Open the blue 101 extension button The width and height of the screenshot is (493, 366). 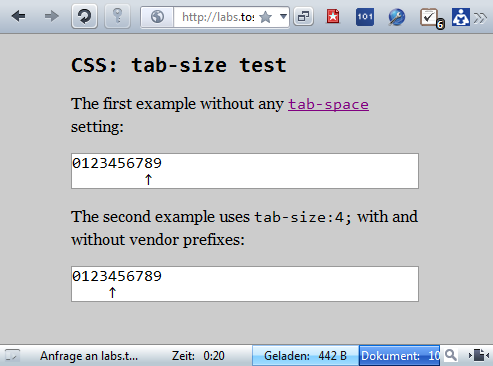coord(365,17)
